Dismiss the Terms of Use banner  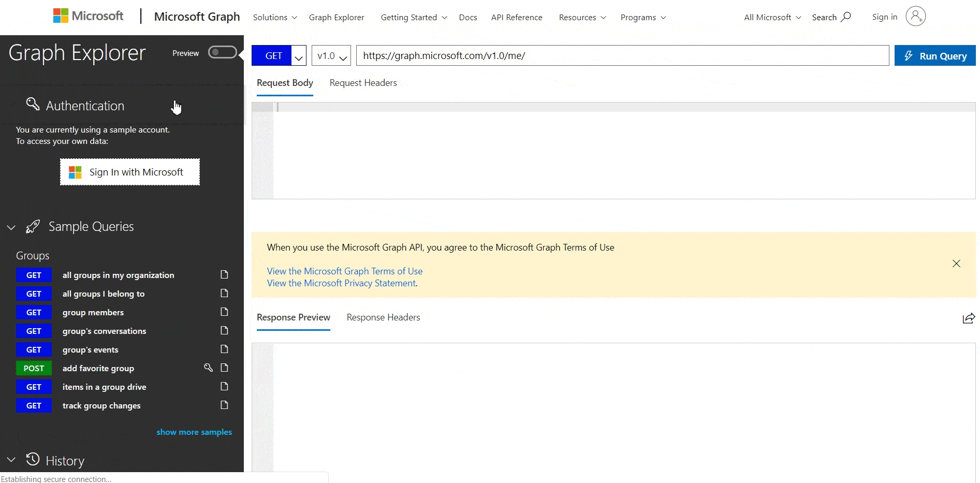956,264
